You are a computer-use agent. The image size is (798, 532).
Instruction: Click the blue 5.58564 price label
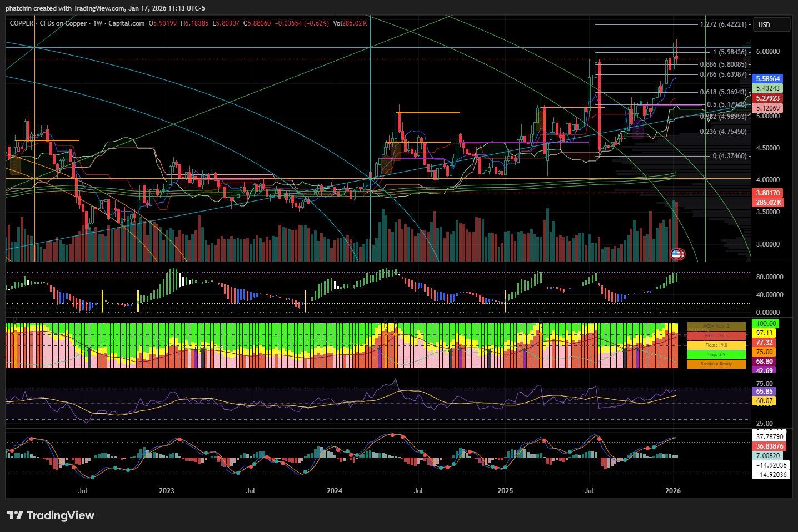click(767, 79)
